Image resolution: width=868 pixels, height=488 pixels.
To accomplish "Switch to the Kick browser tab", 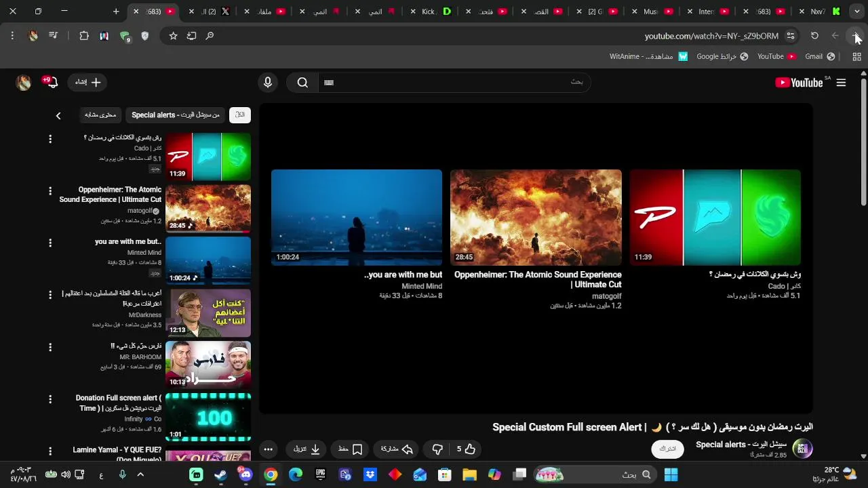I will [431, 12].
